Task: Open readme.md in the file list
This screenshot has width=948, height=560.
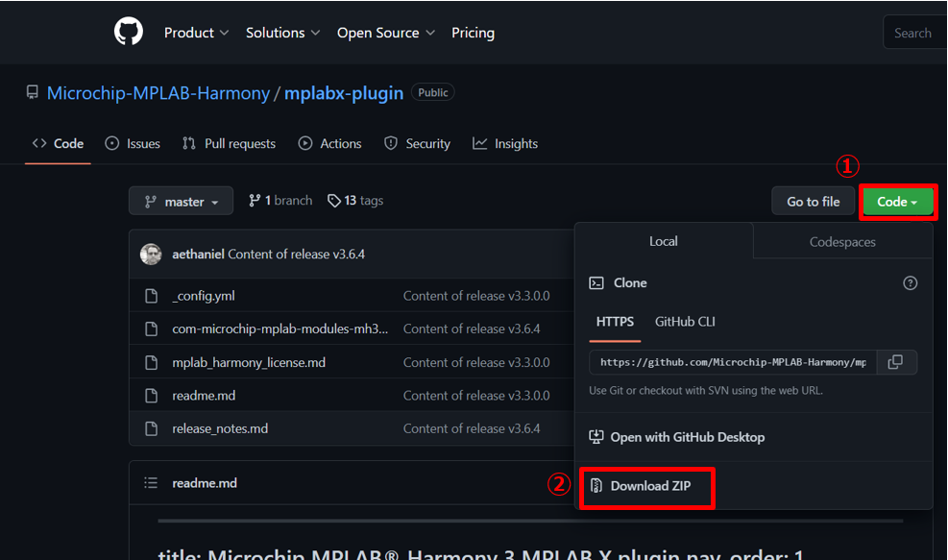Action: pos(204,395)
